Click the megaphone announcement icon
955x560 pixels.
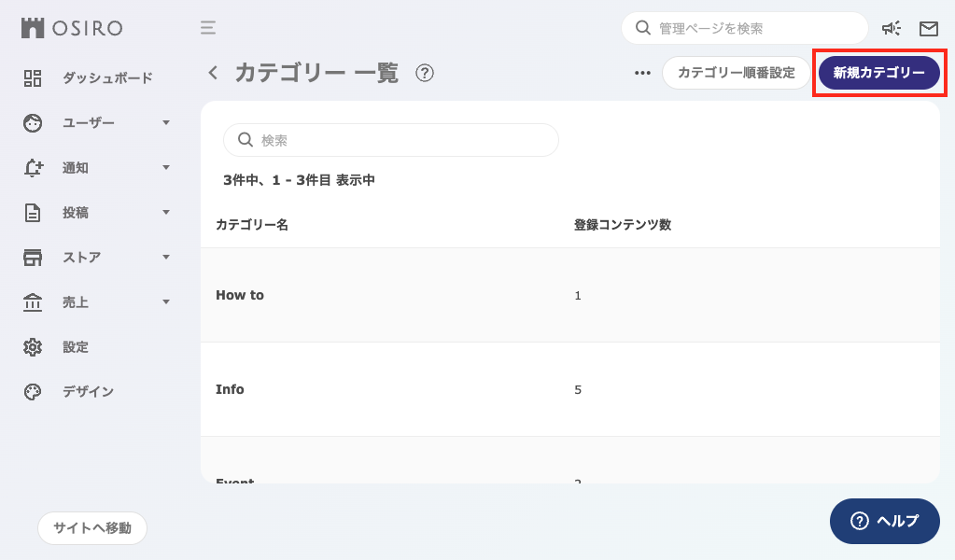(891, 28)
